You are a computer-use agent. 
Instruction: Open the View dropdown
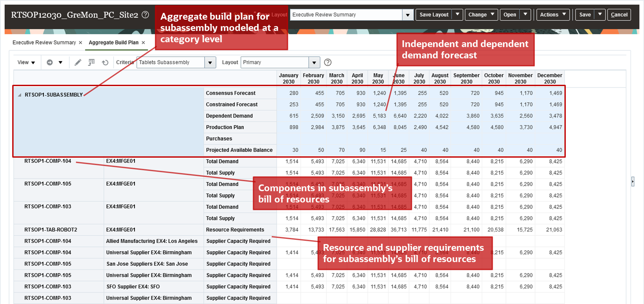point(26,62)
